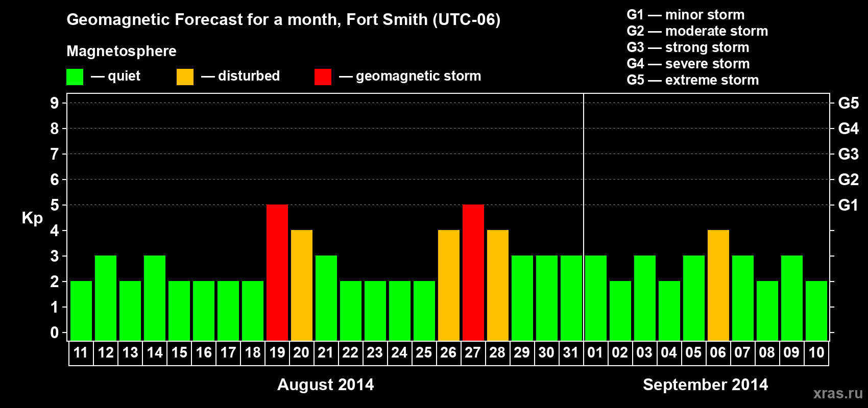Click the 'geomagnetic storm' legend label

click(419, 76)
